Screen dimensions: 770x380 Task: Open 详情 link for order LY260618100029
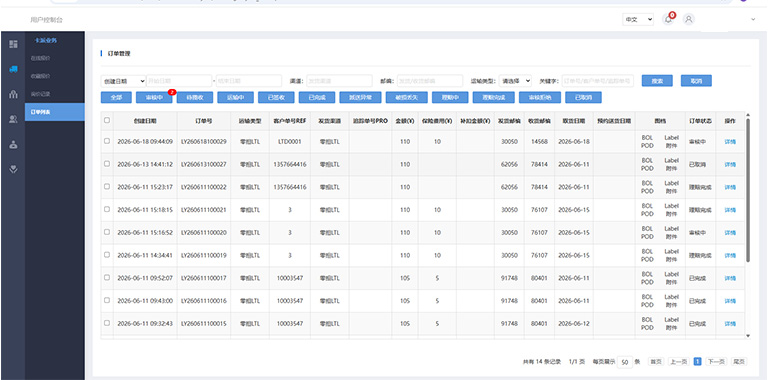click(x=730, y=142)
